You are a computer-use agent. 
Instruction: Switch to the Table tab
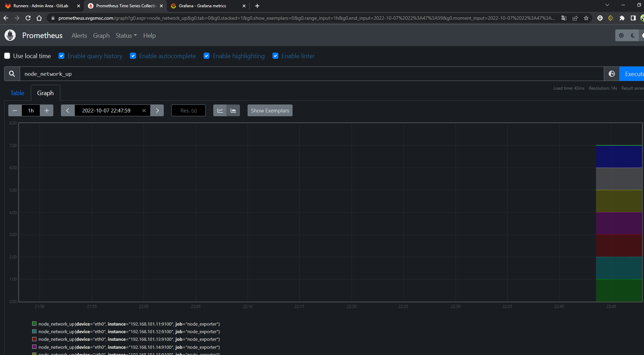(x=17, y=93)
